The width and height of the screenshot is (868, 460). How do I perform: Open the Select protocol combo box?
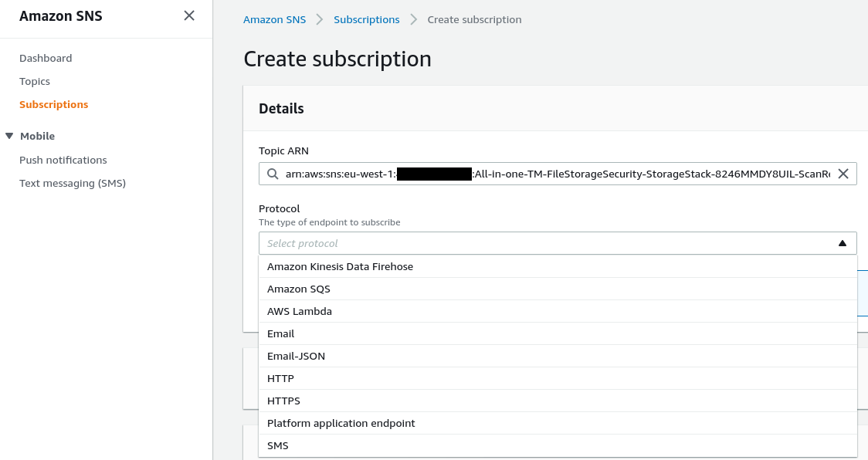[558, 243]
